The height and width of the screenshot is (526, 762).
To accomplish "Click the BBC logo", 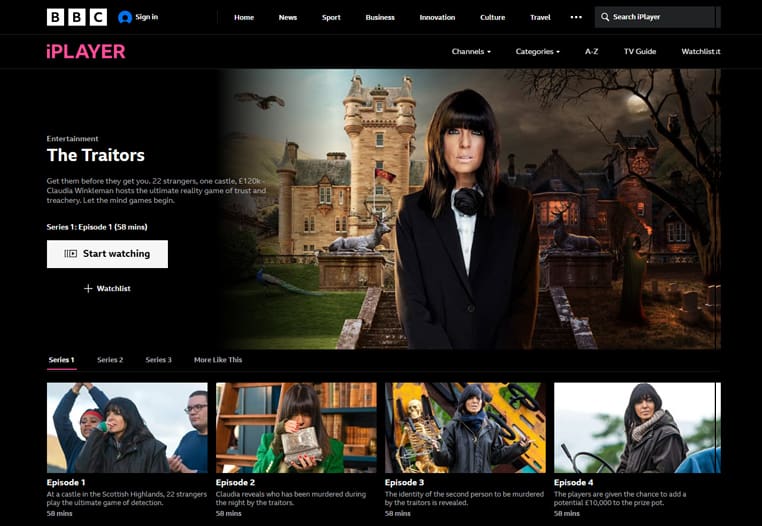I will click(x=77, y=17).
